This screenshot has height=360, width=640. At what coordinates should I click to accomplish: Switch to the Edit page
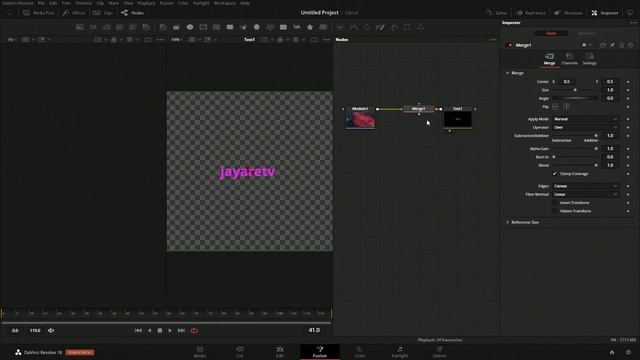280,352
